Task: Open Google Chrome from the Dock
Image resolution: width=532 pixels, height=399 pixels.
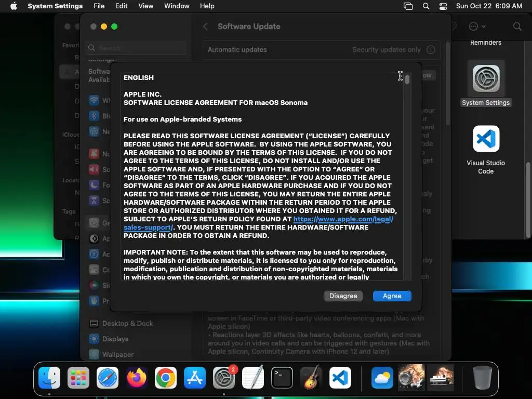Action: 166,378
